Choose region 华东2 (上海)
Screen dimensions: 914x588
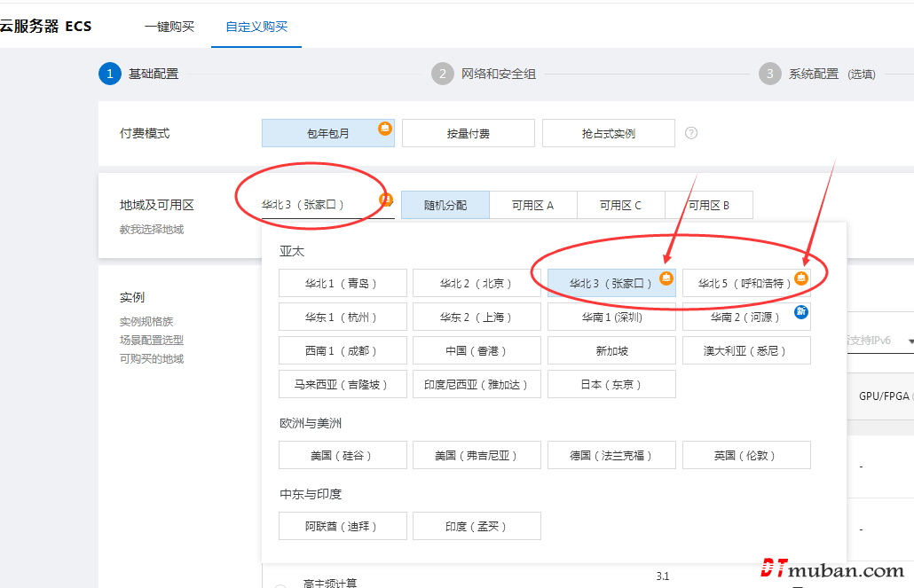477,317
